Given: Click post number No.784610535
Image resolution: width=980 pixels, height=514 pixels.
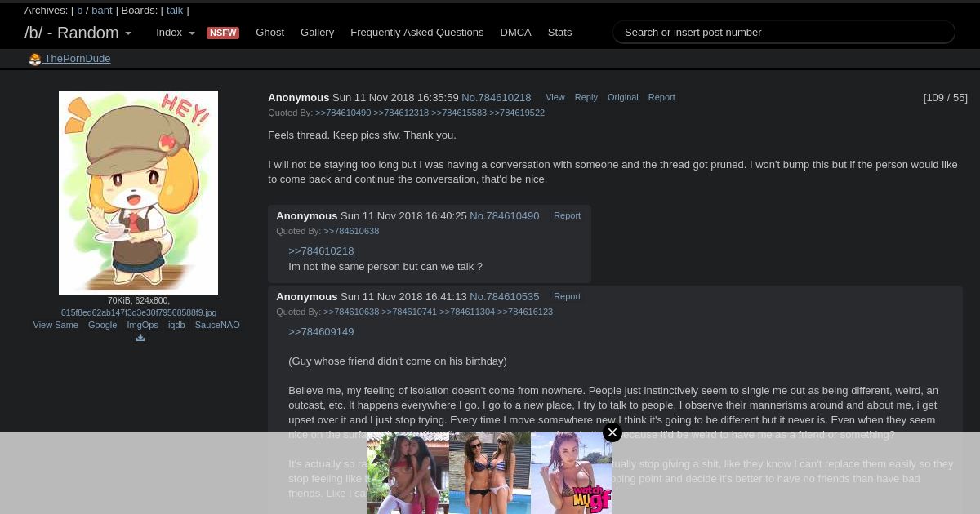Looking at the screenshot, I should (x=504, y=297).
